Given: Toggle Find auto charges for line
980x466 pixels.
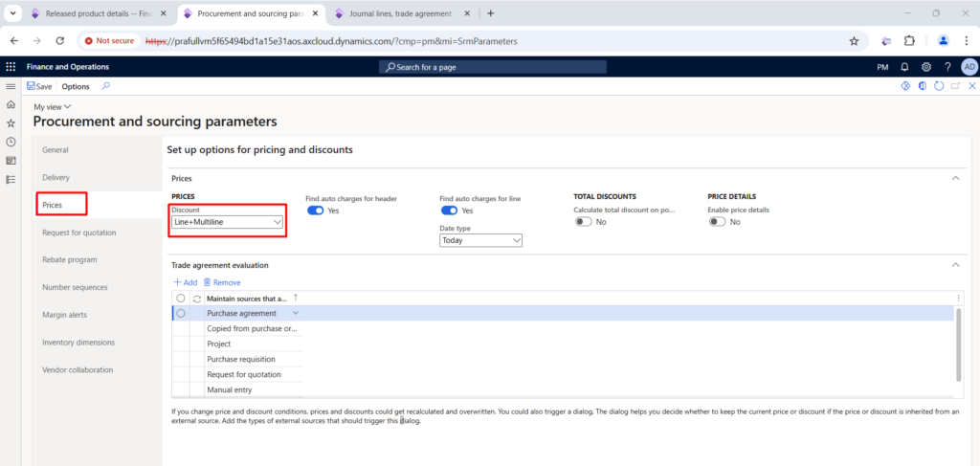Looking at the screenshot, I should point(450,211).
